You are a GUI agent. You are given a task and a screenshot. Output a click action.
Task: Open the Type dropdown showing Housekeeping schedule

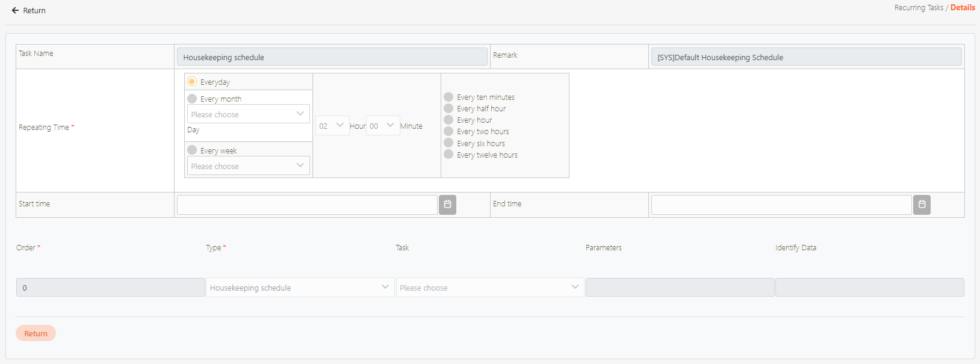click(300, 288)
